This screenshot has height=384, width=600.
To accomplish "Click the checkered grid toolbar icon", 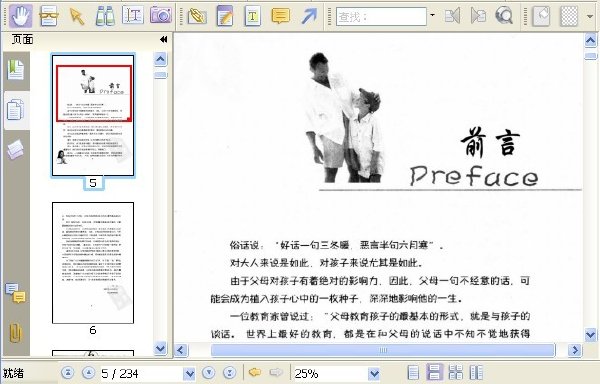I will tap(569, 16).
